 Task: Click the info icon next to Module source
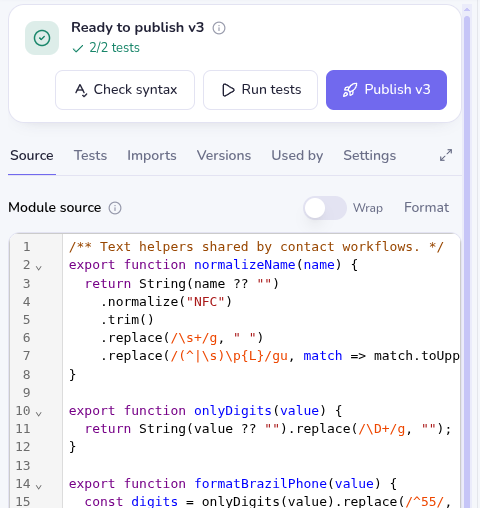click(115, 208)
